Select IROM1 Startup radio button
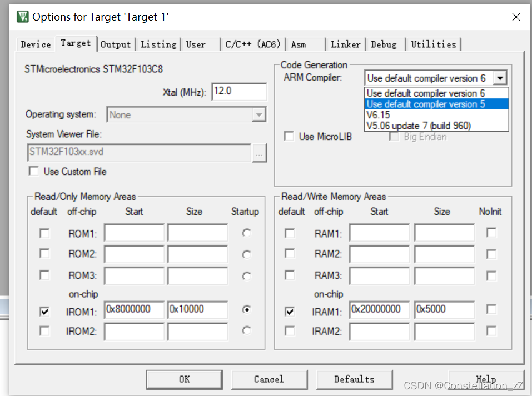The width and height of the screenshot is (532, 396). (247, 309)
